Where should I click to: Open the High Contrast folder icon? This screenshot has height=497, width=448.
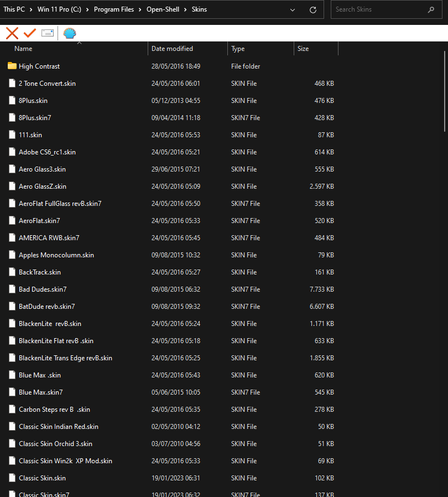(x=12, y=66)
